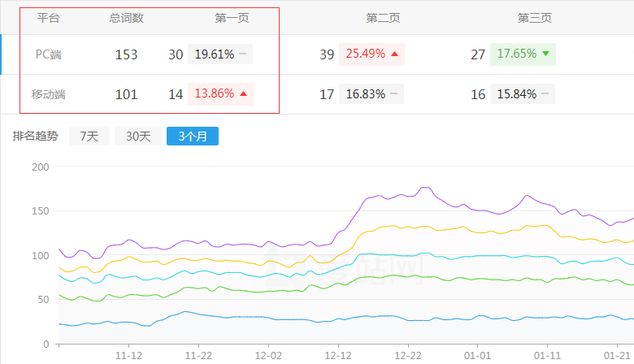634x364 pixels.
Task: Switch ranking trend to 7天
Action: 89,136
